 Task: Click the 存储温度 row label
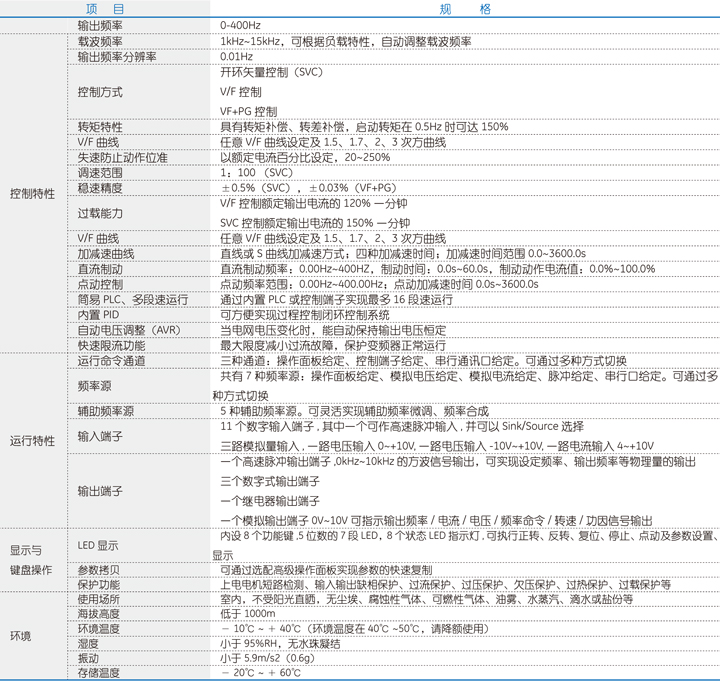pos(99,673)
